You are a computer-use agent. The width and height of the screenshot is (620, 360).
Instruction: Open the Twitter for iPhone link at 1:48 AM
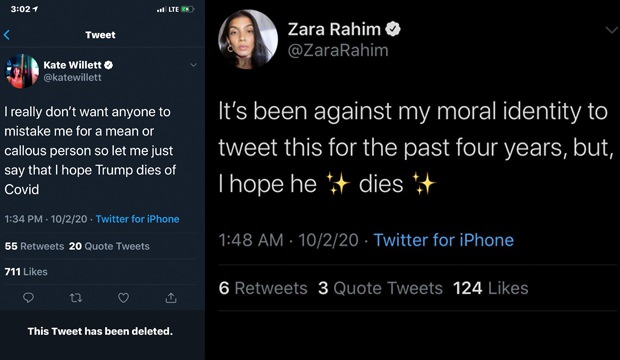click(443, 240)
